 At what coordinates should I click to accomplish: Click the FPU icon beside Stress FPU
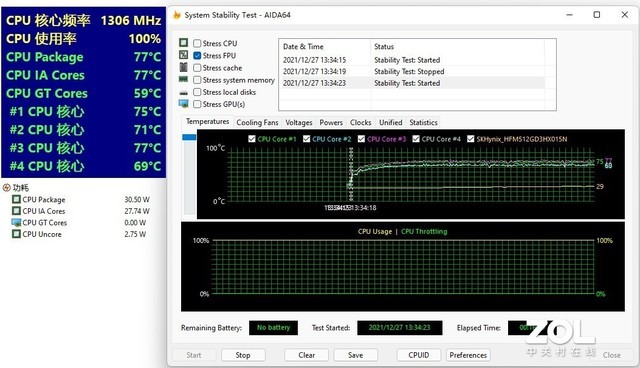tap(184, 55)
